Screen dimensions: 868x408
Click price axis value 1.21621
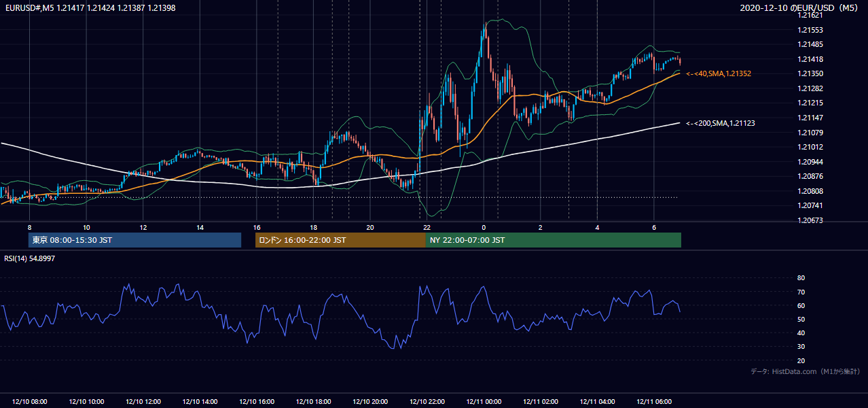coord(811,15)
